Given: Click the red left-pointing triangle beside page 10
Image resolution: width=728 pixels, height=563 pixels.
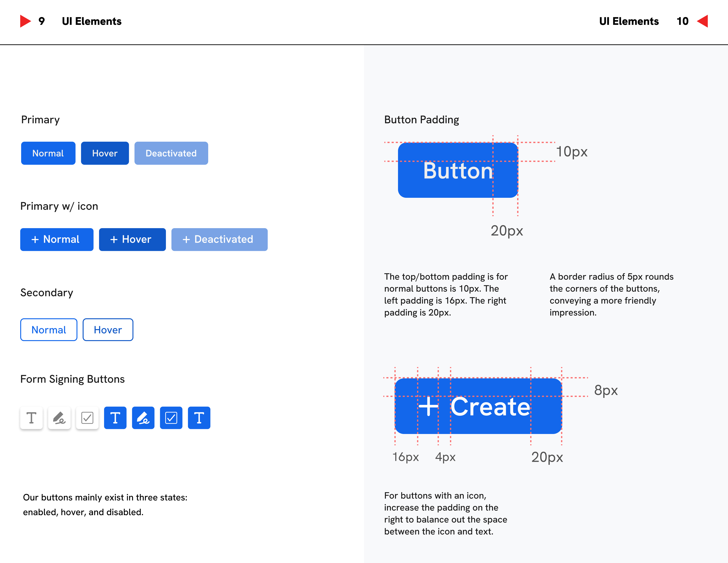Looking at the screenshot, I should click(x=703, y=21).
